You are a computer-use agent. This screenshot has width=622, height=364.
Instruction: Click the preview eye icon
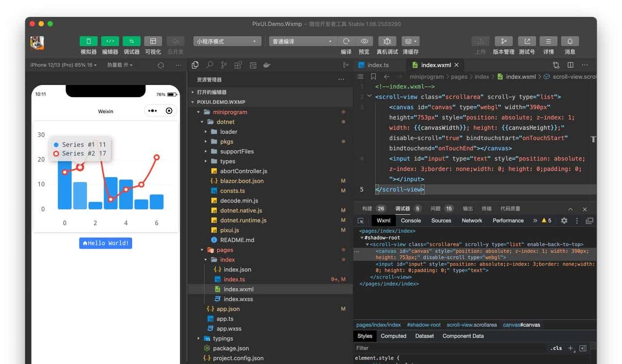coord(364,42)
